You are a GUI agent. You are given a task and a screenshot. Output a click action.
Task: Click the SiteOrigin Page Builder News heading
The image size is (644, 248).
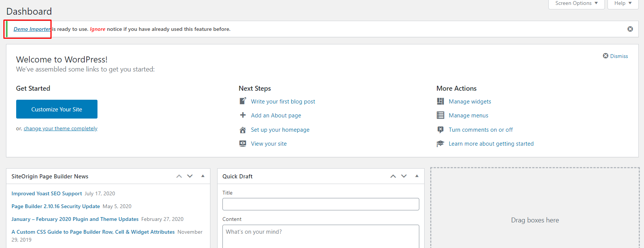click(x=50, y=176)
